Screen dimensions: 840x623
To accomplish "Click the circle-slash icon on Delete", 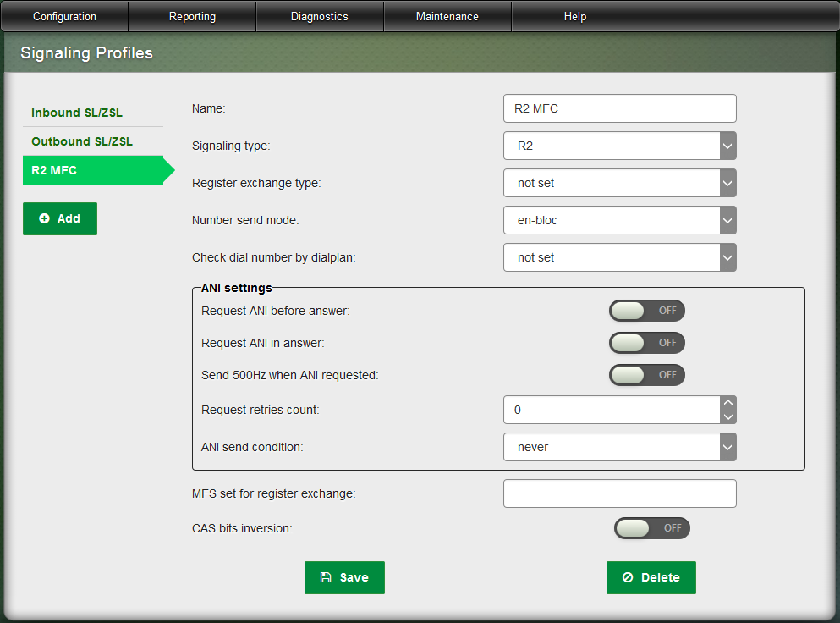I will (628, 577).
